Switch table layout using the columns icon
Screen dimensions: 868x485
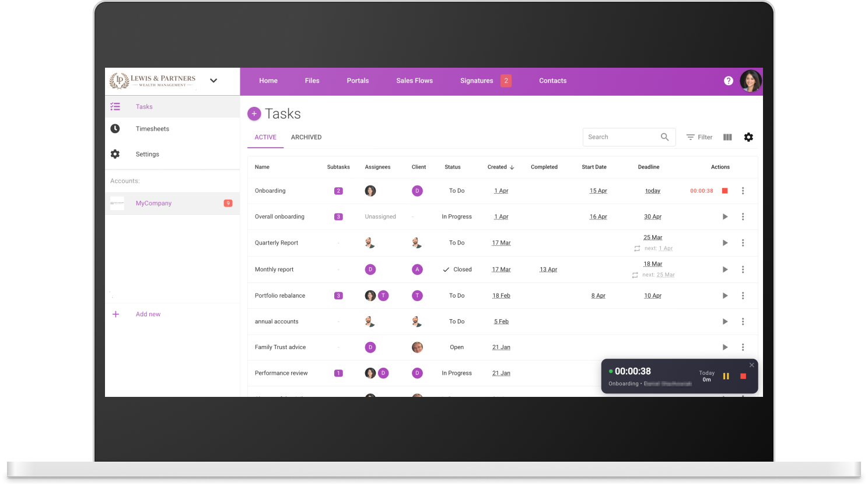(x=727, y=137)
